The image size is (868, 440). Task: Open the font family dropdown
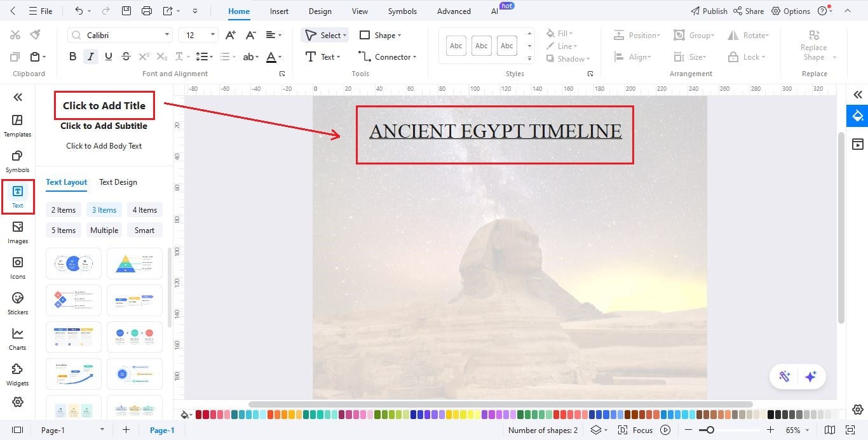(x=166, y=34)
